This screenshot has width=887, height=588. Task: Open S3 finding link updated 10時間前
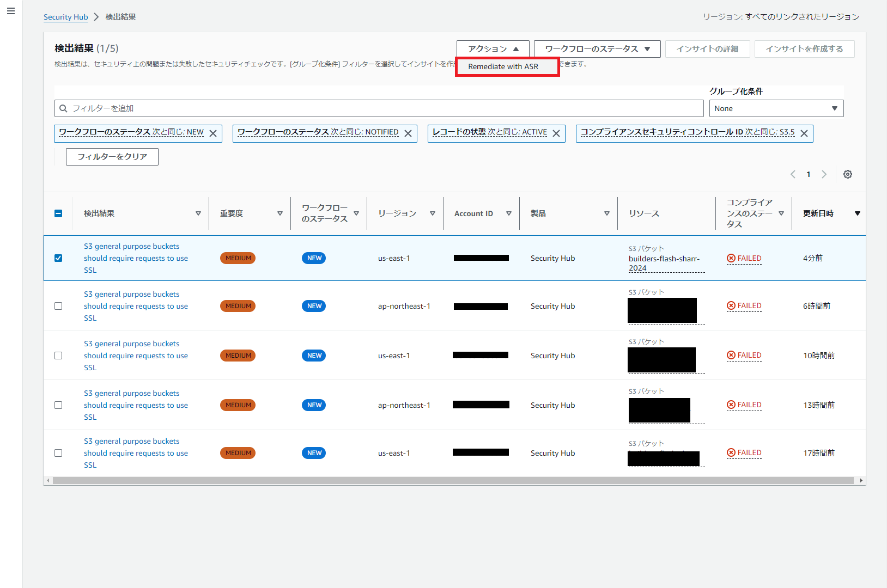[136, 356]
